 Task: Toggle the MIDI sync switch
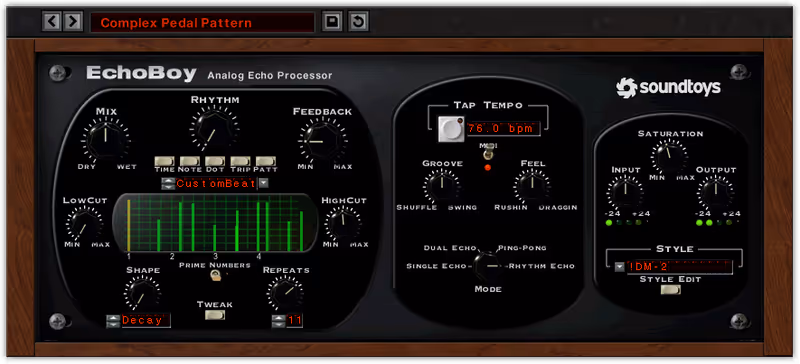487,153
